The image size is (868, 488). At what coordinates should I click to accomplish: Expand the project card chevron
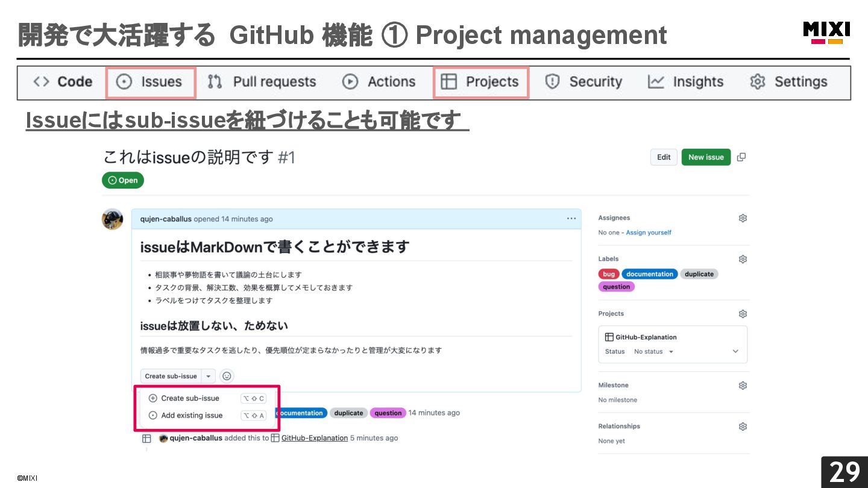[735, 351]
